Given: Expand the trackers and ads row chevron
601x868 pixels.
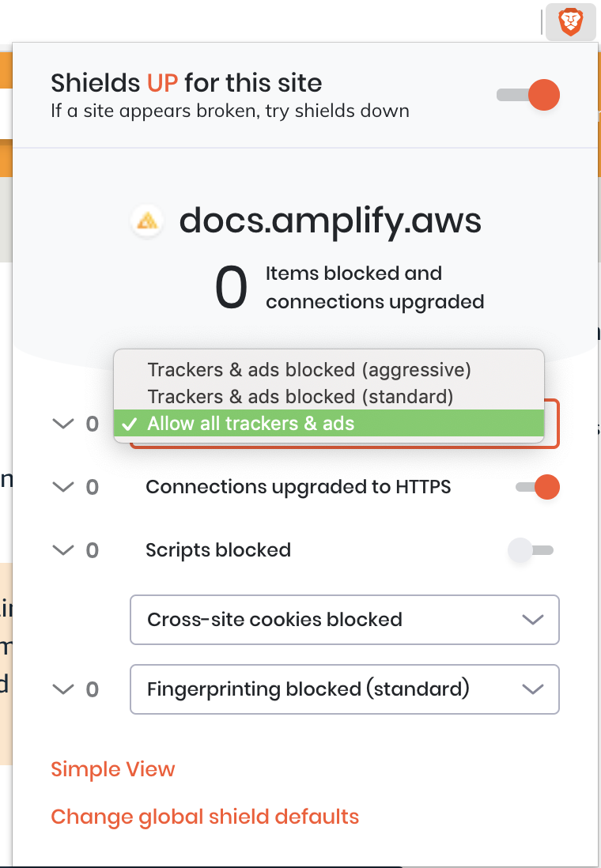Looking at the screenshot, I should [62, 424].
